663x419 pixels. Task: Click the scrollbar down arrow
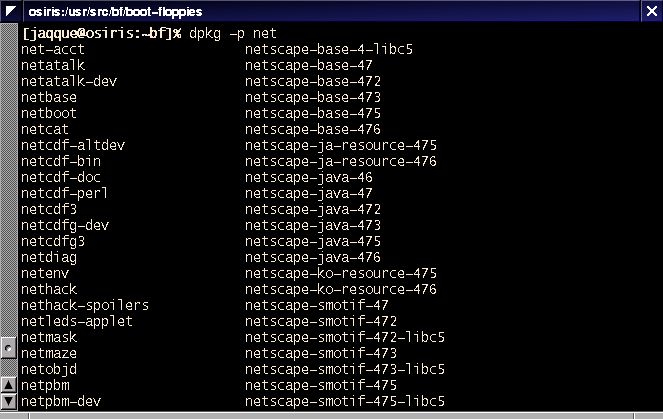pos(8,402)
